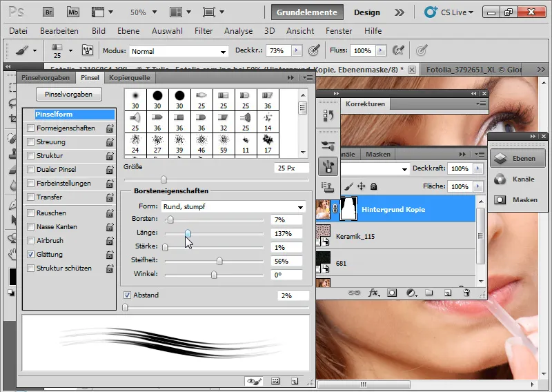The image size is (552, 392).
Task: Switch to Pinselvorgaben tab
Action: pos(46,77)
